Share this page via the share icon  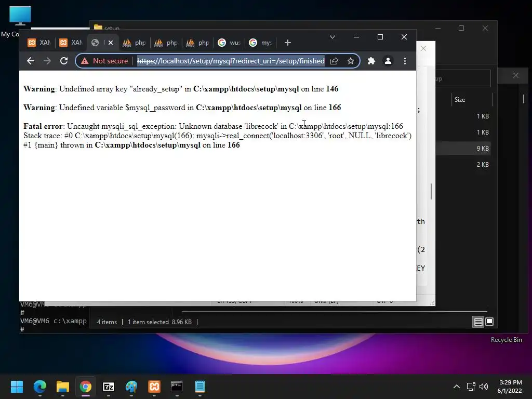coord(334,61)
